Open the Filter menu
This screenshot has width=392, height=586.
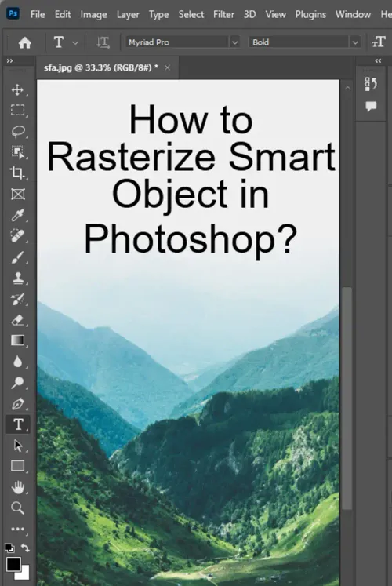click(223, 15)
